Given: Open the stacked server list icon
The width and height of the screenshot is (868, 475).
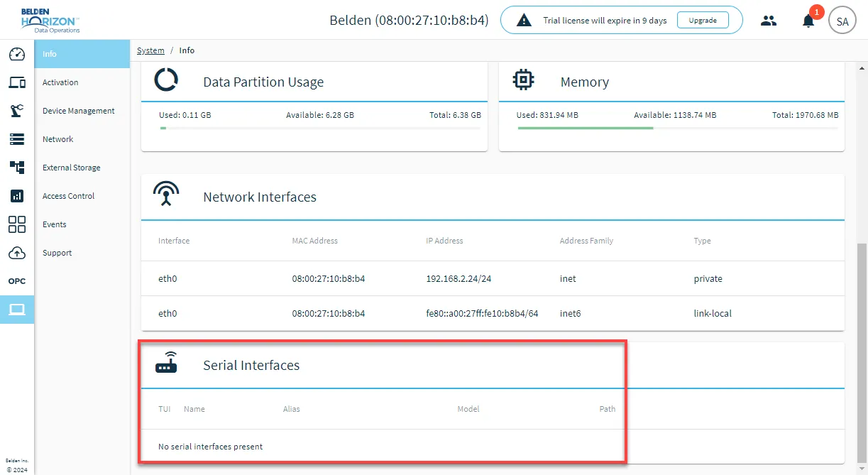Looking at the screenshot, I should (17, 139).
